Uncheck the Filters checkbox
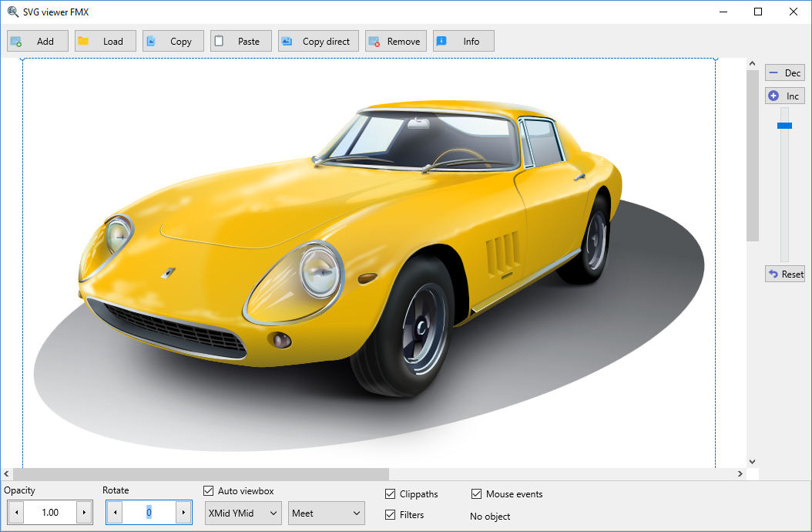The width and height of the screenshot is (812, 532). 391,514
